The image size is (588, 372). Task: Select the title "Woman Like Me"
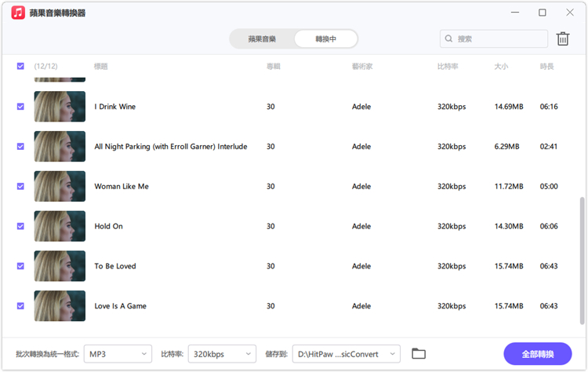[x=122, y=186]
